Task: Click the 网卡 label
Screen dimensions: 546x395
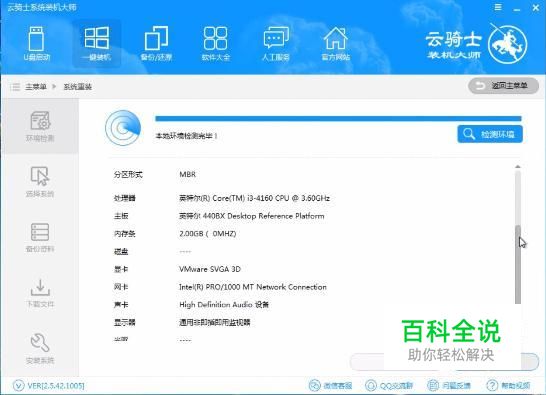Action: 121,287
